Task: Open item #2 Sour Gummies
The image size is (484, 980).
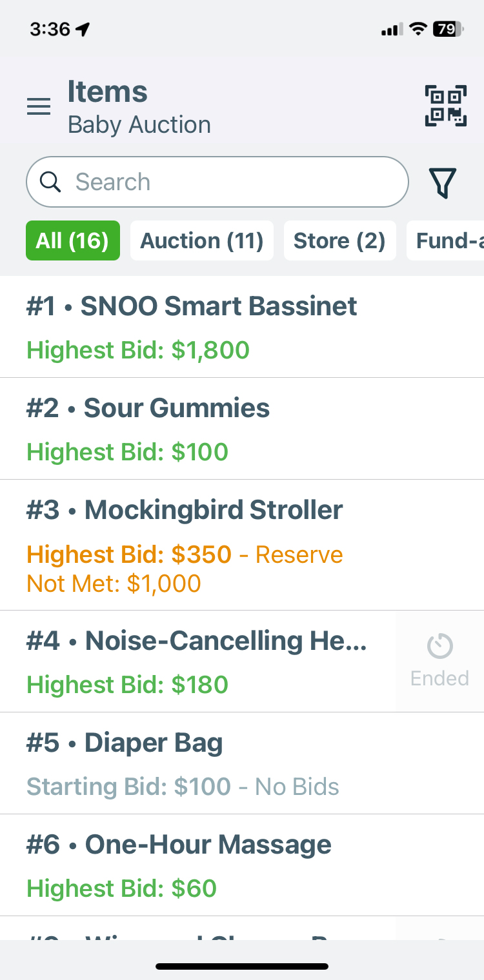Action: click(x=242, y=429)
